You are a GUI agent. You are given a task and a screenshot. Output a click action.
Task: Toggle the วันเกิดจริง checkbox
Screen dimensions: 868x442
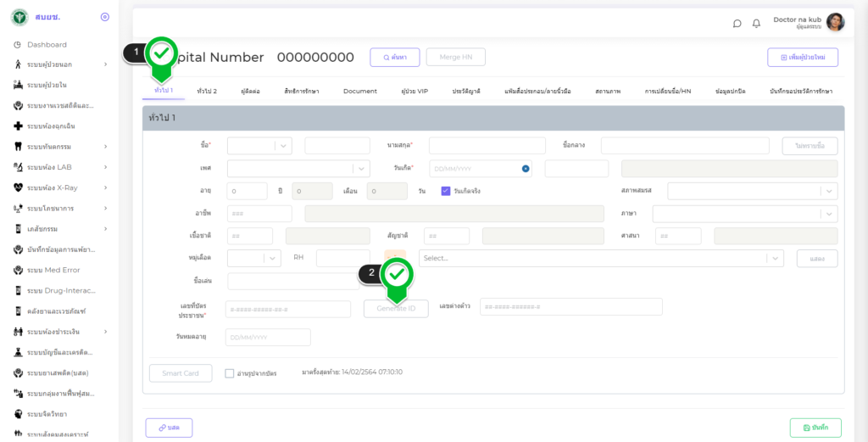point(446,191)
